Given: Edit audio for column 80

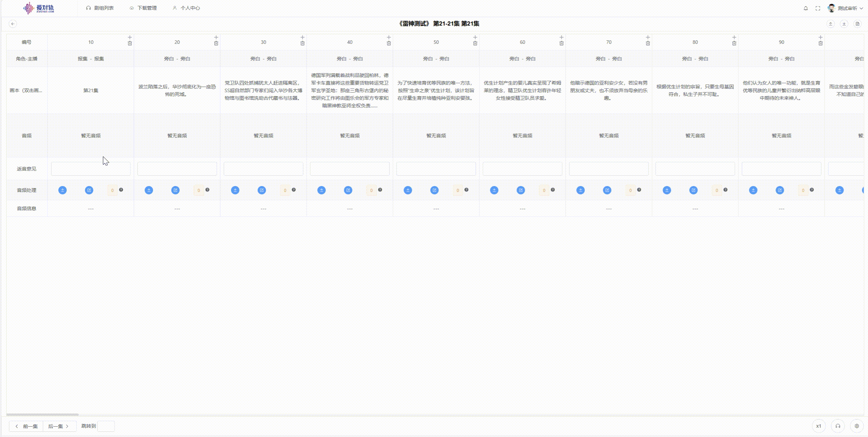Looking at the screenshot, I should [x=693, y=190].
